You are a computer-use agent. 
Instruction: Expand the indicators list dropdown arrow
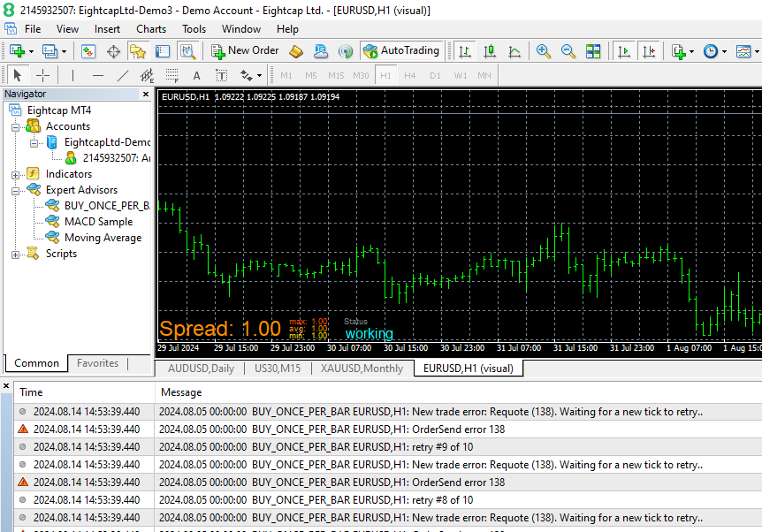click(x=691, y=51)
